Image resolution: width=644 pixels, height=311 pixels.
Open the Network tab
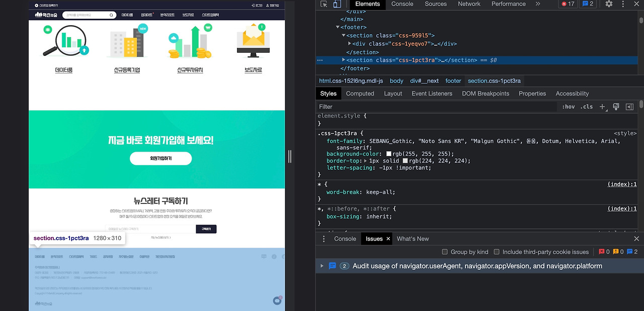pos(469,4)
